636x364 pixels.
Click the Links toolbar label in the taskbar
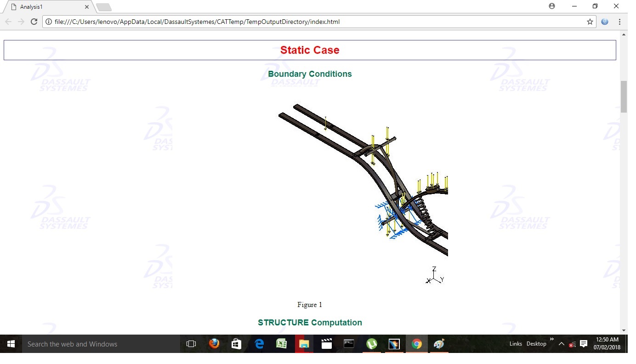(x=516, y=344)
